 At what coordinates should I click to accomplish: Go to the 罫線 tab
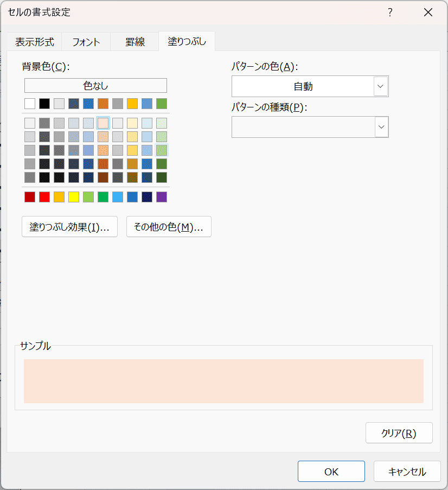point(135,42)
